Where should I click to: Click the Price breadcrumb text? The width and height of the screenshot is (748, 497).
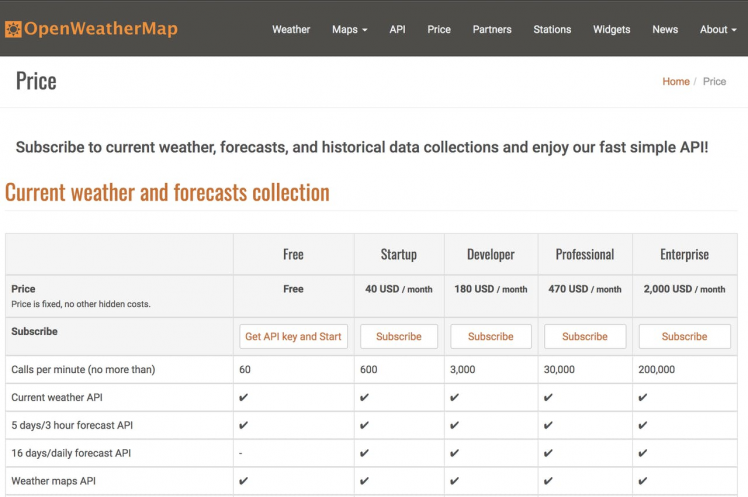pyautogui.click(x=714, y=82)
